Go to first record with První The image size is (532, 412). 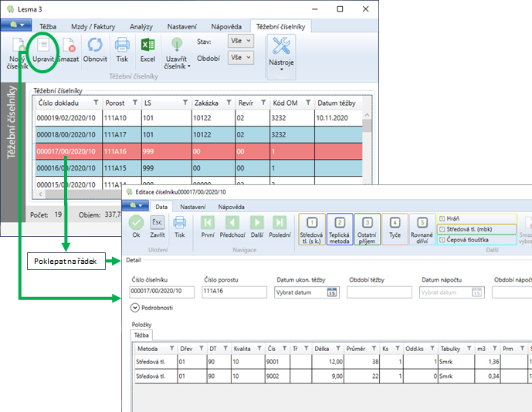[207, 224]
